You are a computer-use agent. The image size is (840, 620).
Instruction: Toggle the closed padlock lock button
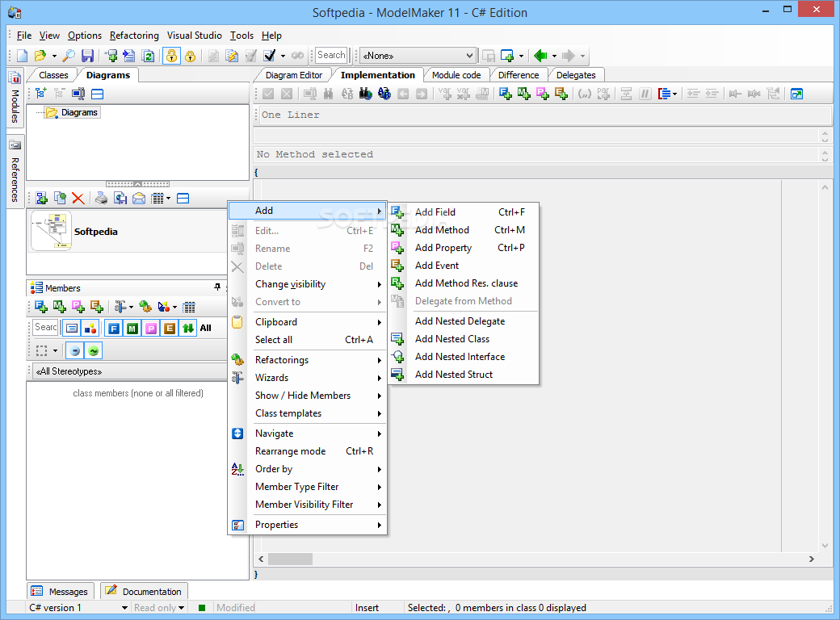[190, 56]
